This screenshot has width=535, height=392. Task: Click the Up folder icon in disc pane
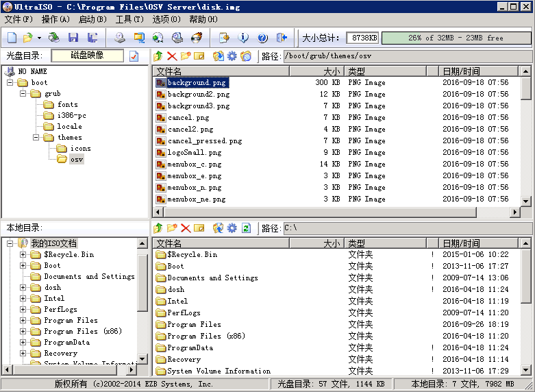(x=158, y=56)
